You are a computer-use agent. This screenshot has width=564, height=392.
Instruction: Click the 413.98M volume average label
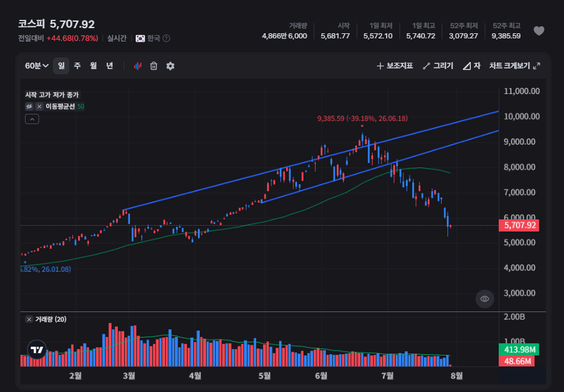coord(519,350)
